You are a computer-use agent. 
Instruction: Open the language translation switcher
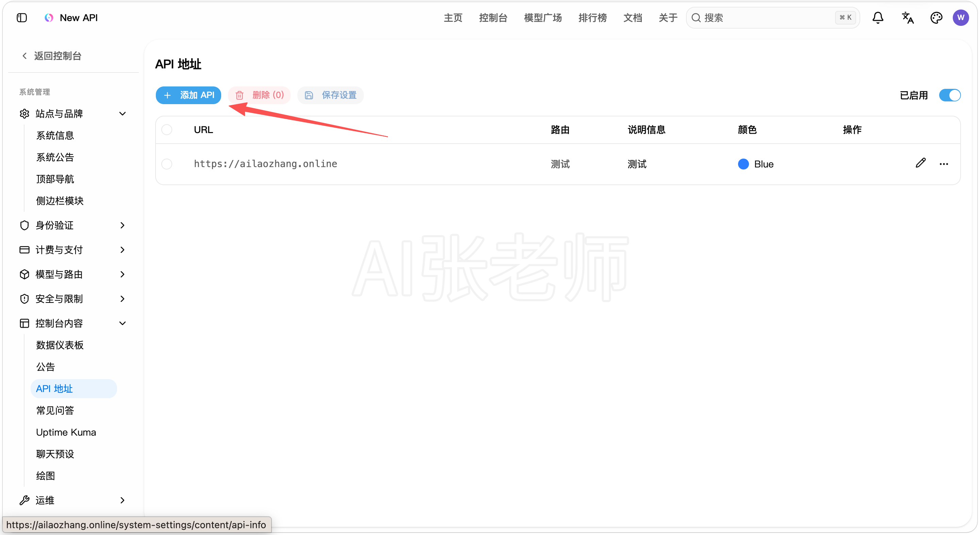908,17
